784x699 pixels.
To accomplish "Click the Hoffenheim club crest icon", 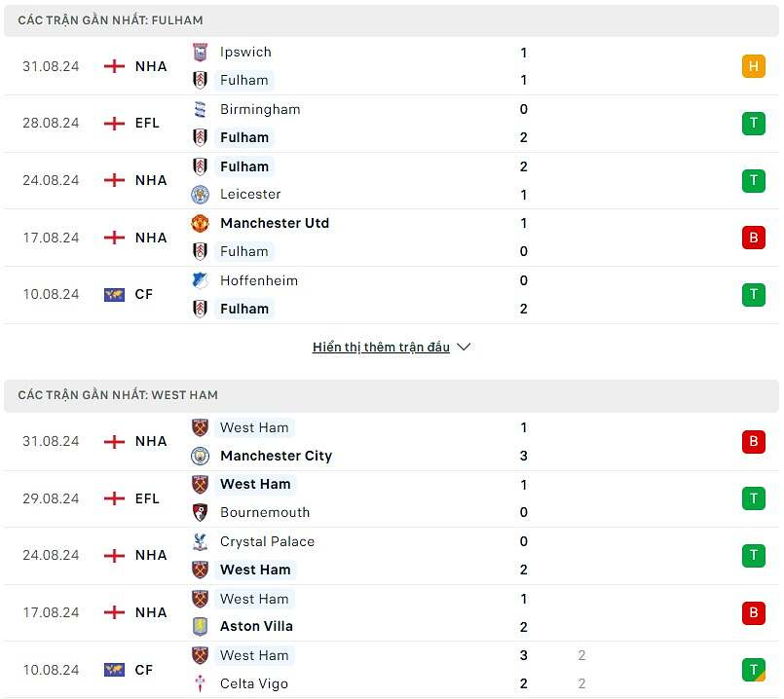I will 200,280.
